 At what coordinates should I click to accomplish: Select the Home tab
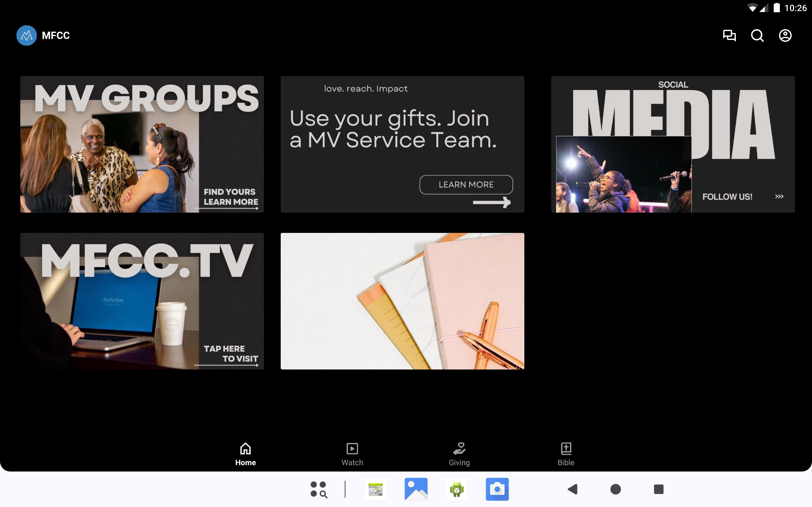click(245, 454)
